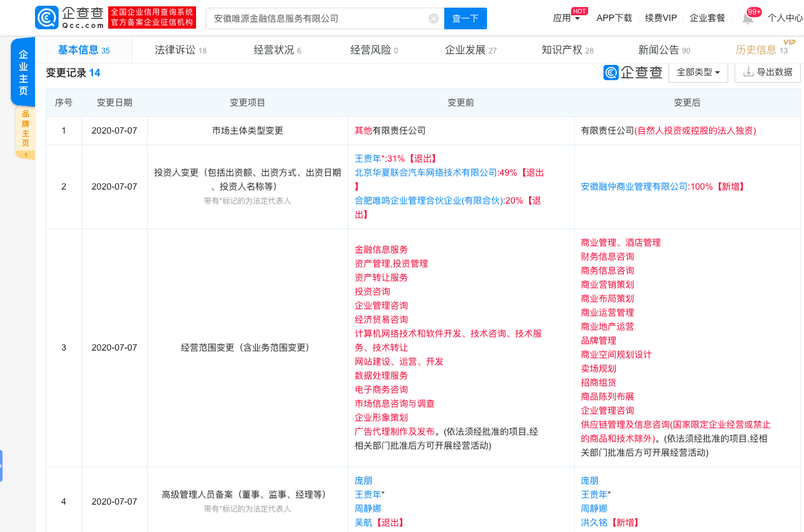Click 周静娜 in 变更后 column
804x532 pixels.
[594, 508]
